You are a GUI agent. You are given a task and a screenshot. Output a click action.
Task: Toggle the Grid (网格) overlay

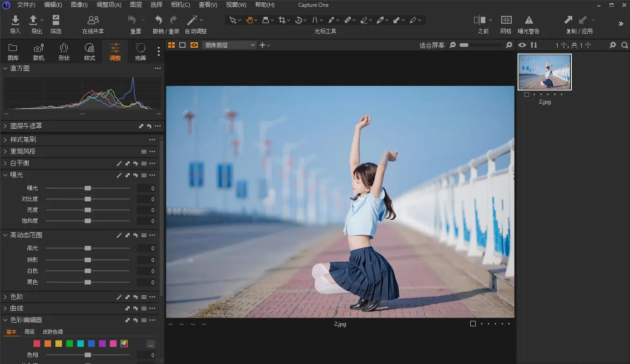[506, 20]
